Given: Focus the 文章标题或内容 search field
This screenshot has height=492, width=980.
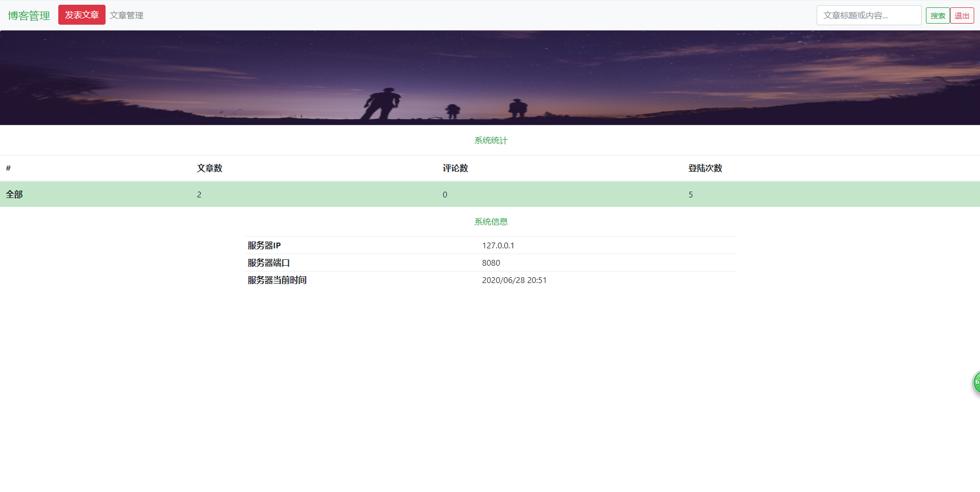Looking at the screenshot, I should [868, 15].
